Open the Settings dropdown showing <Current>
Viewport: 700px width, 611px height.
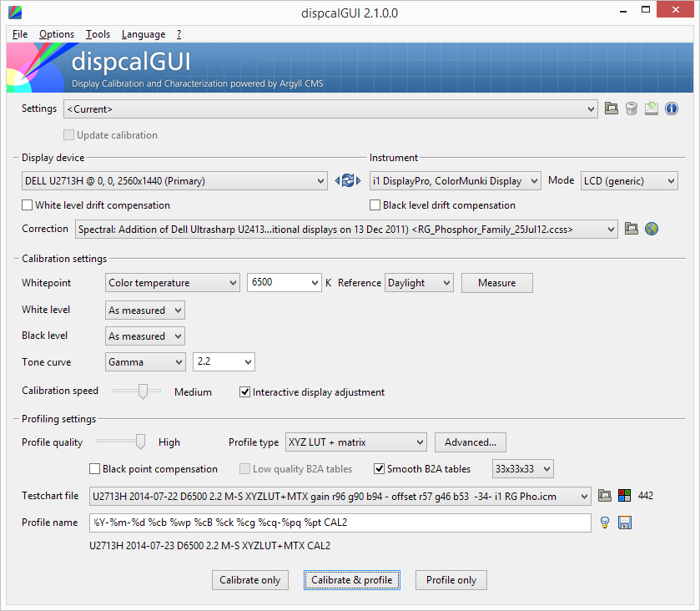(x=330, y=109)
